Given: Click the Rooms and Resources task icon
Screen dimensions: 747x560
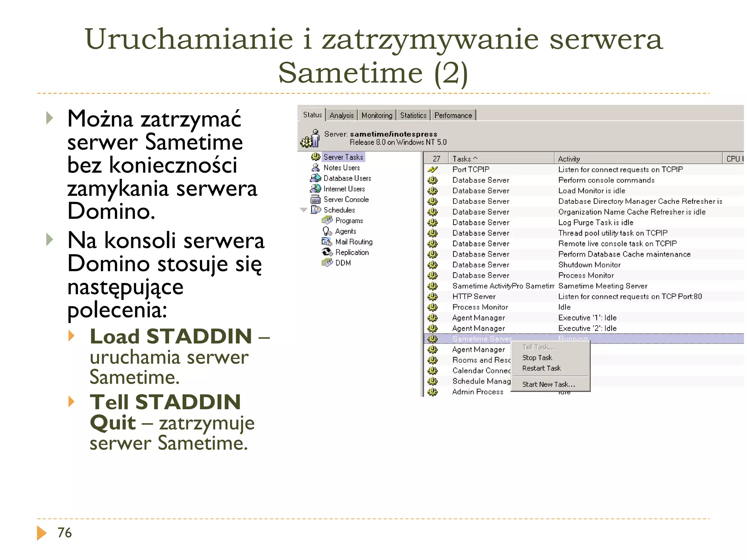Looking at the screenshot, I should click(x=433, y=360).
